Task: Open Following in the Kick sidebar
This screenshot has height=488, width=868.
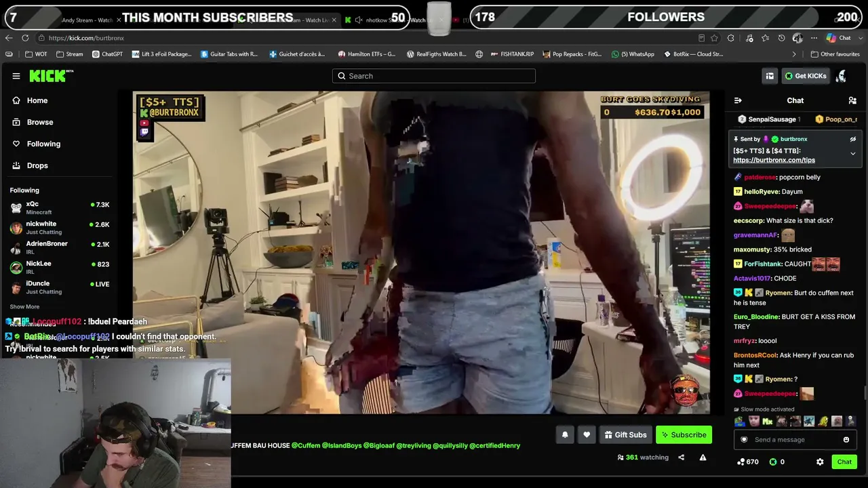Action: 43,144
